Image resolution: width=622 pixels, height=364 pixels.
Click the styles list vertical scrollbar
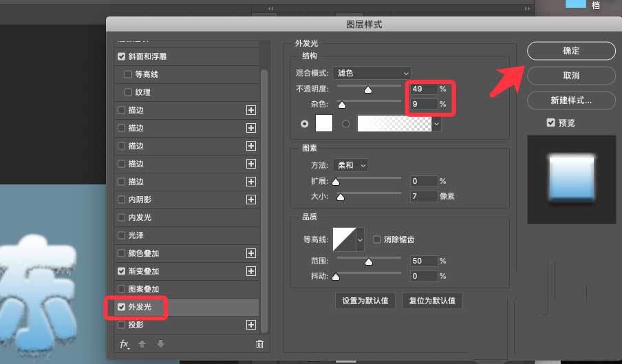point(264,201)
